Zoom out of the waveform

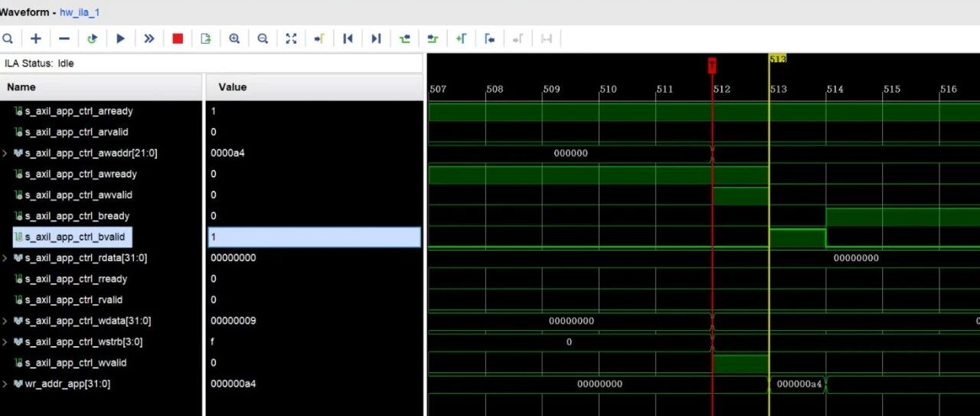(263, 38)
